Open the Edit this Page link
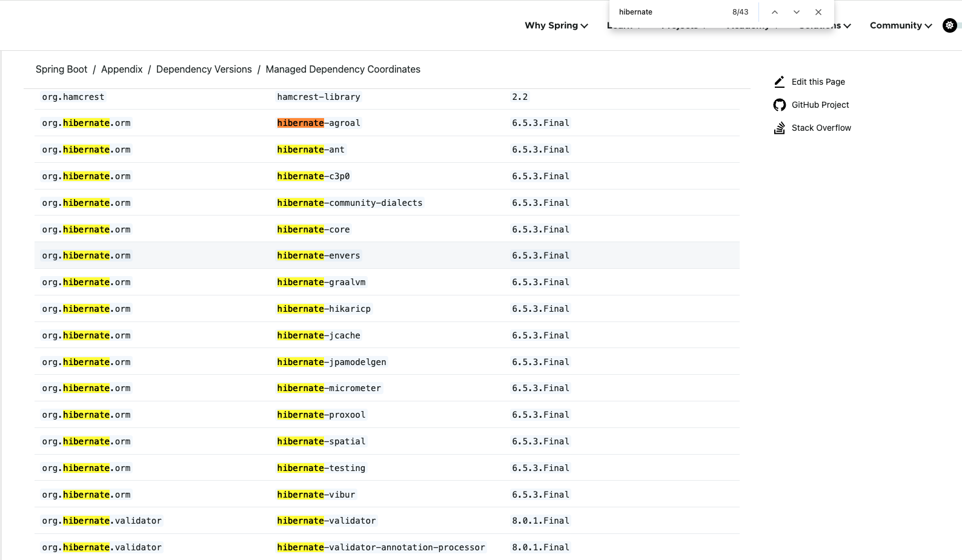 click(818, 82)
